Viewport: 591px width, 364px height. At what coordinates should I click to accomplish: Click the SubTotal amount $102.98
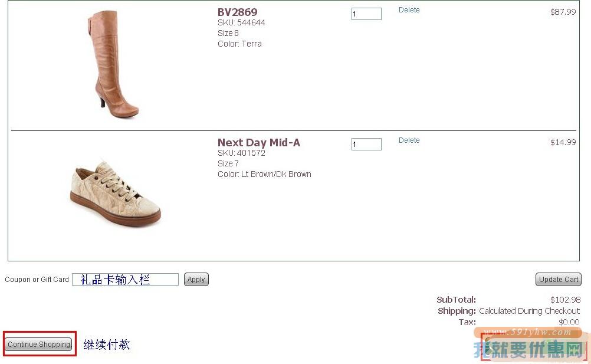click(x=565, y=300)
